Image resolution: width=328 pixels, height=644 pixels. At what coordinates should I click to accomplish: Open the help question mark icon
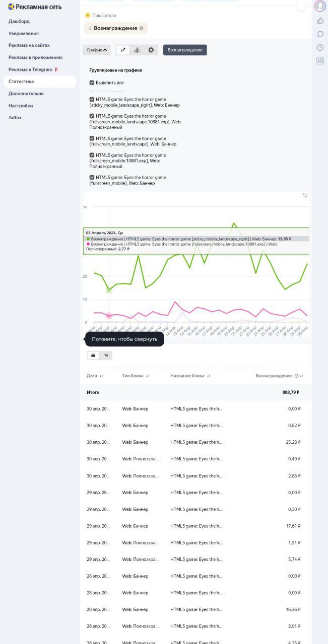[320, 47]
